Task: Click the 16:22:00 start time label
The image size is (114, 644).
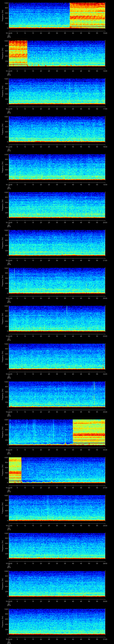Action: tap(9, 336)
